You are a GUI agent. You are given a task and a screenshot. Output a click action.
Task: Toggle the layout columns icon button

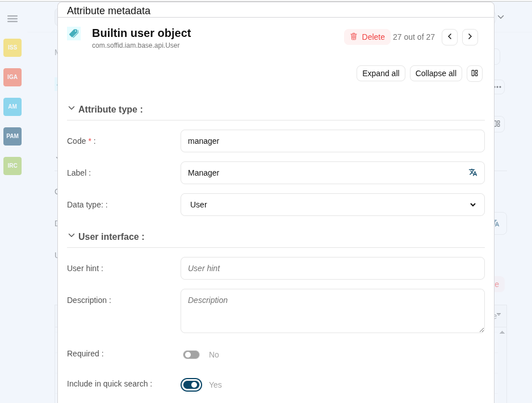[x=475, y=73]
